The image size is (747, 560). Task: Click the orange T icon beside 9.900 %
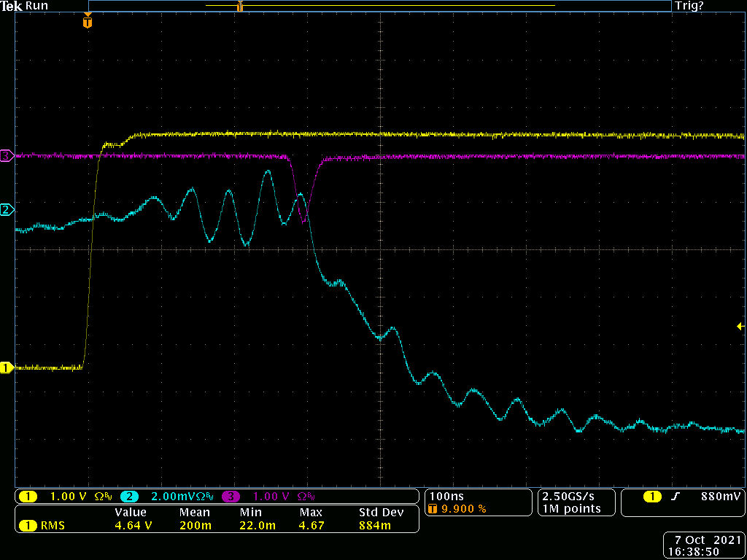point(433,509)
